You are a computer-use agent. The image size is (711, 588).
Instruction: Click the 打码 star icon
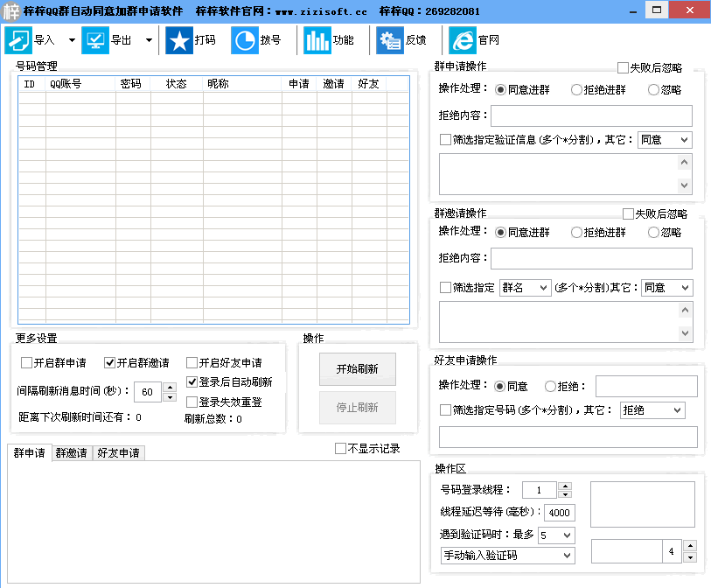coord(179,40)
